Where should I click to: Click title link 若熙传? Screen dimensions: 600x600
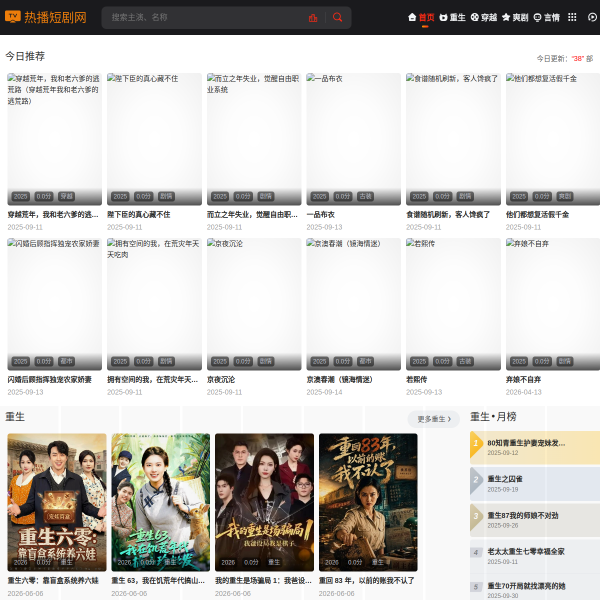(x=416, y=380)
